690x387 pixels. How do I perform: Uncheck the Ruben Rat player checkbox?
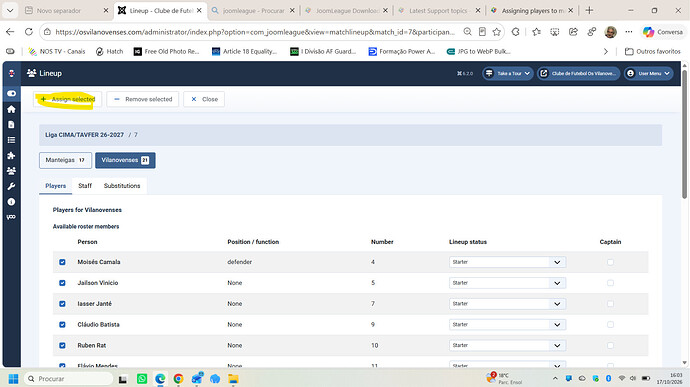point(62,346)
